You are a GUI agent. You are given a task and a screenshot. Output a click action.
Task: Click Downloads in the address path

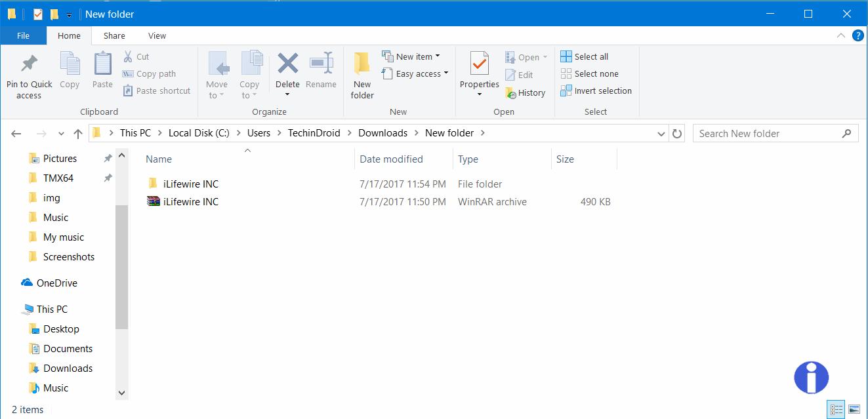(383, 132)
